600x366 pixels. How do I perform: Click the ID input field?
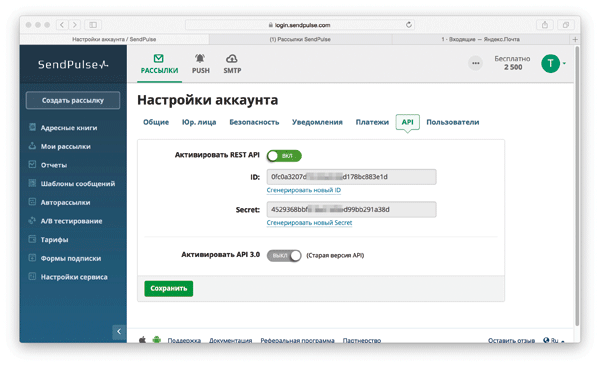pyautogui.click(x=351, y=177)
